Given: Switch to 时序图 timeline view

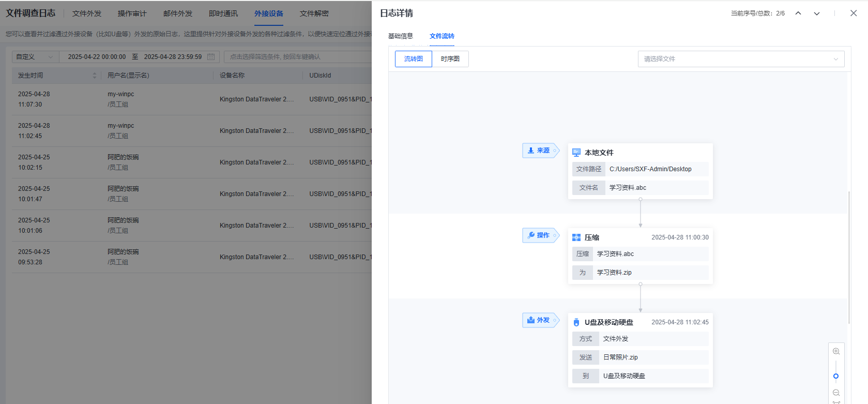Looking at the screenshot, I should click(x=450, y=59).
